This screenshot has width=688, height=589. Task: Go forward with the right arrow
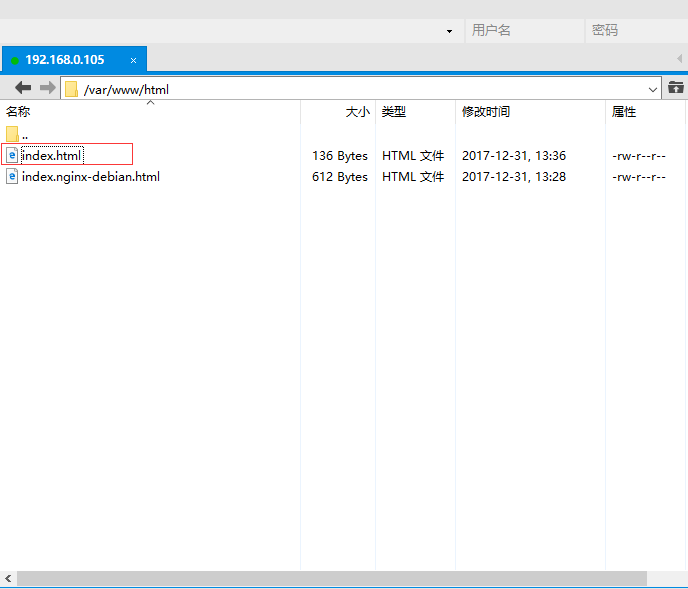[48, 88]
